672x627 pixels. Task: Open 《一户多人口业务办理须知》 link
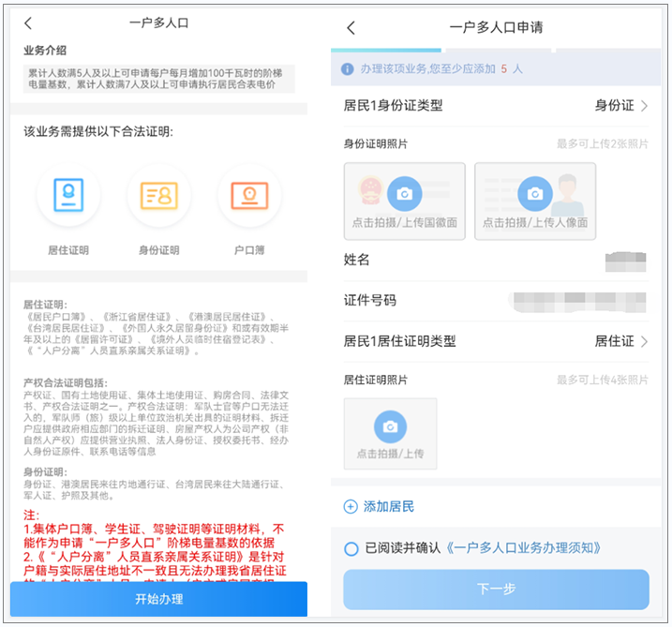pos(523,548)
